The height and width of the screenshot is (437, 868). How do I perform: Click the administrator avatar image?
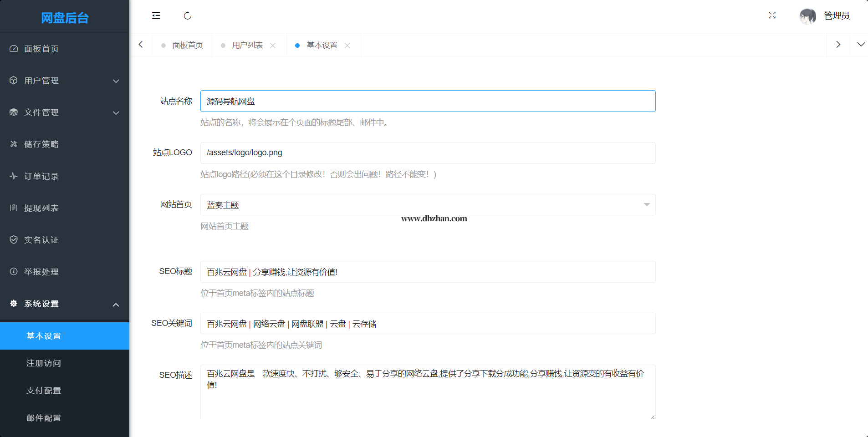[807, 16]
